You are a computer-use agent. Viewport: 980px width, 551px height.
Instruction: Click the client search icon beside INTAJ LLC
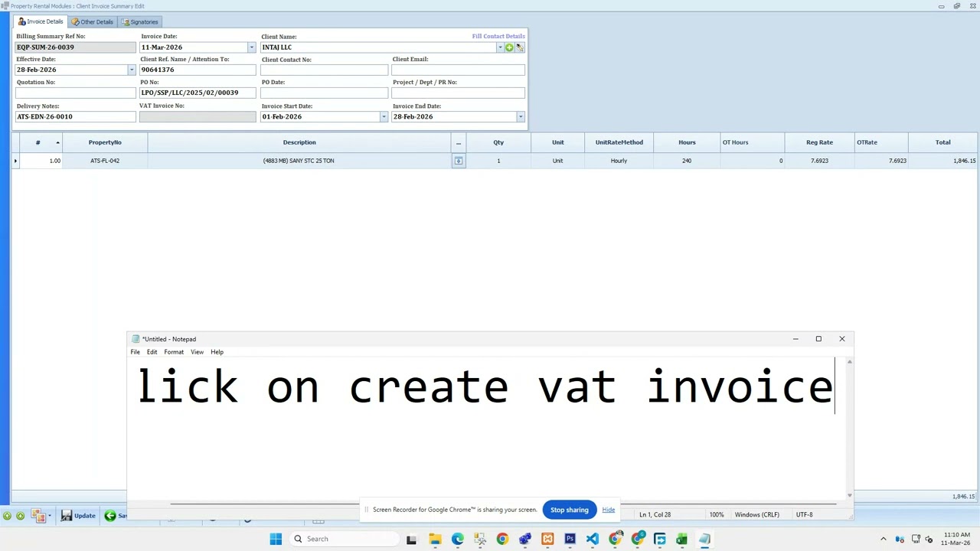pyautogui.click(x=519, y=47)
